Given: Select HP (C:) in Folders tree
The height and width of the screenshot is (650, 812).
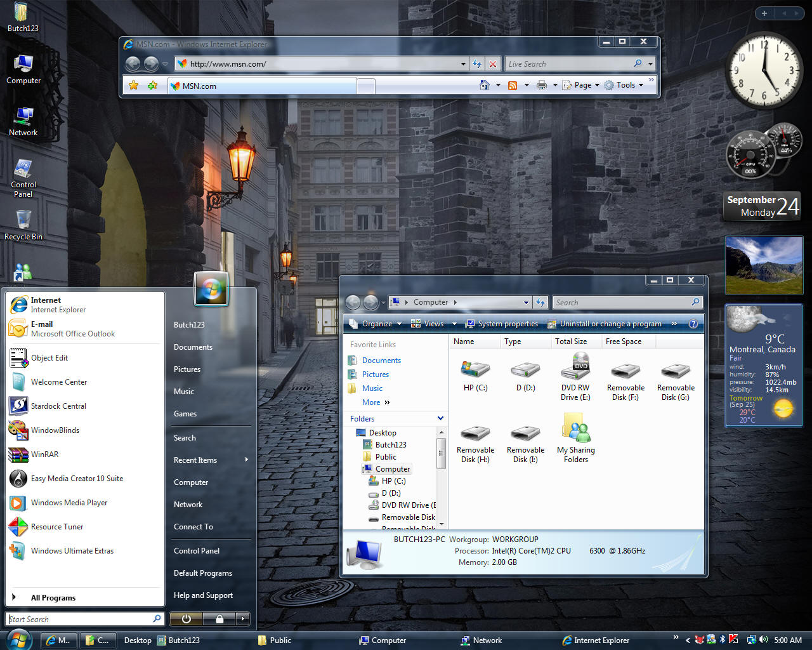Looking at the screenshot, I should (393, 481).
